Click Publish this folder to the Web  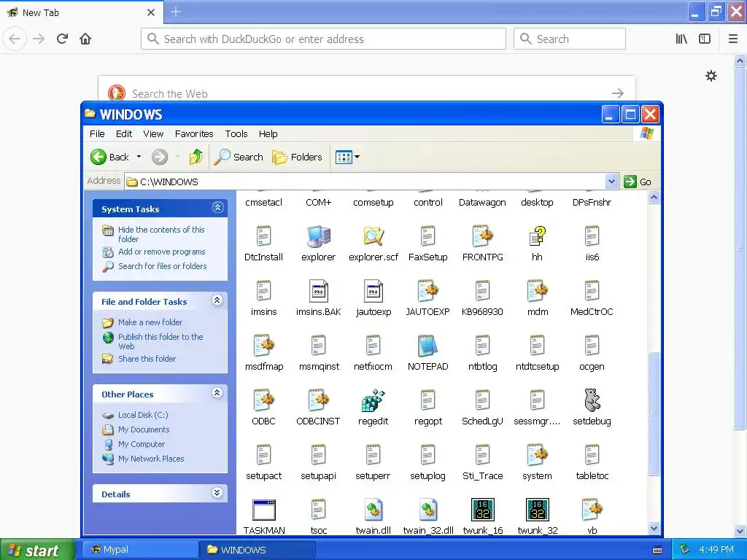tap(160, 341)
